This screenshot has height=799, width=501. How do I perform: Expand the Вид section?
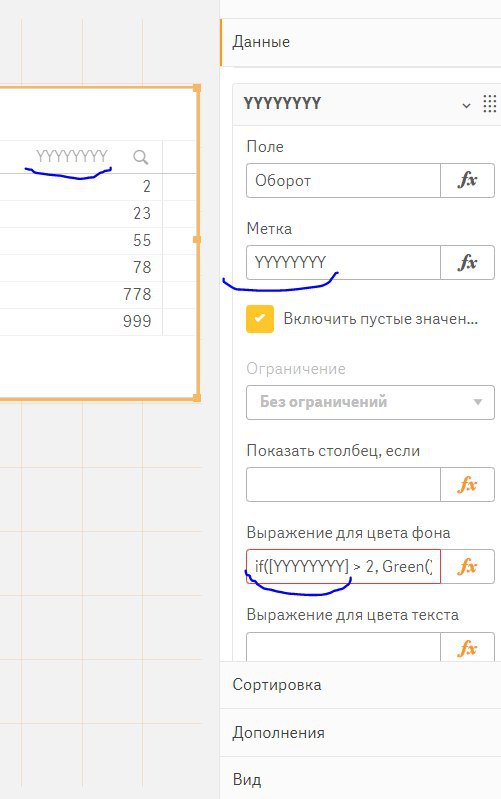360,779
